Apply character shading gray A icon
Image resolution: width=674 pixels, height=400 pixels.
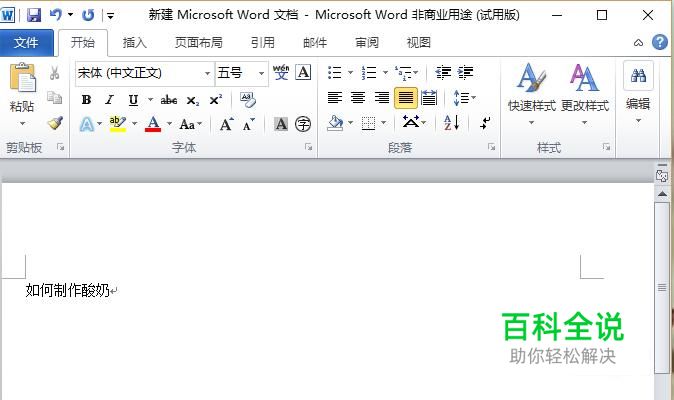281,124
